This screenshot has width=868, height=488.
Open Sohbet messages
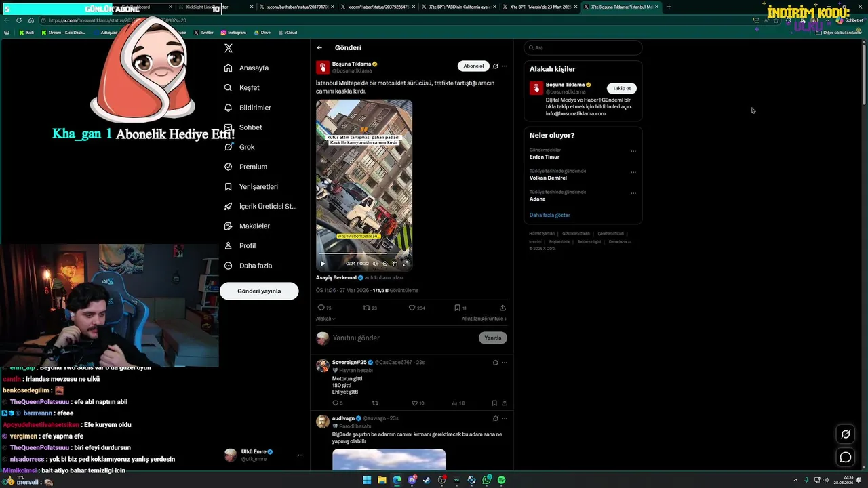[x=243, y=127]
